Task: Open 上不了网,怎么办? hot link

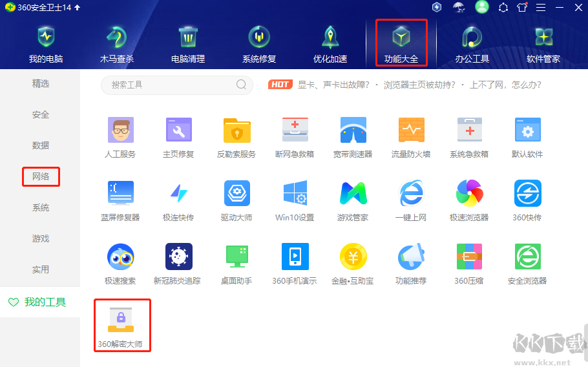Action: tap(505, 85)
